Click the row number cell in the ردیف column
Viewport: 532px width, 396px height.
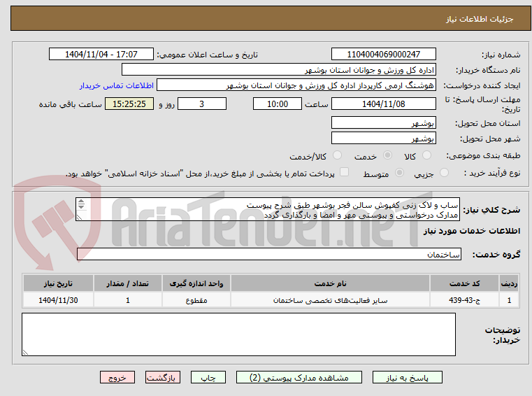pos(509,300)
